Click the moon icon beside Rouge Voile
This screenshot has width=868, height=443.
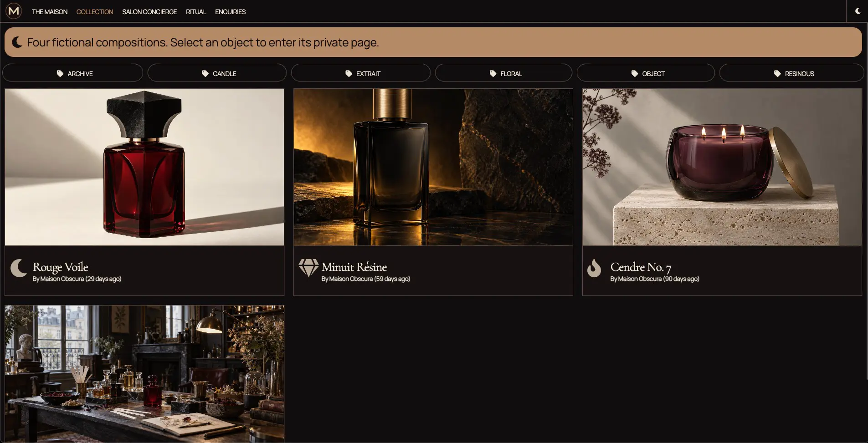click(x=19, y=268)
